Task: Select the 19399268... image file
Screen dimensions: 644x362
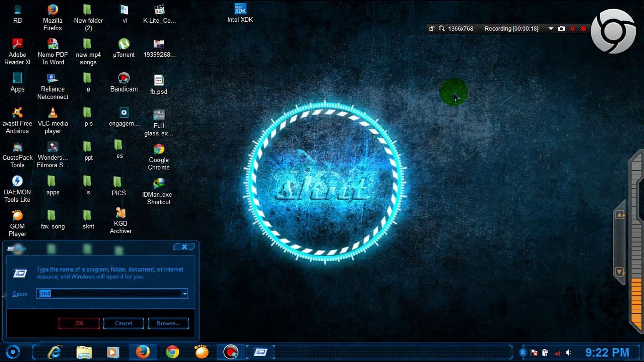Action: click(x=159, y=48)
